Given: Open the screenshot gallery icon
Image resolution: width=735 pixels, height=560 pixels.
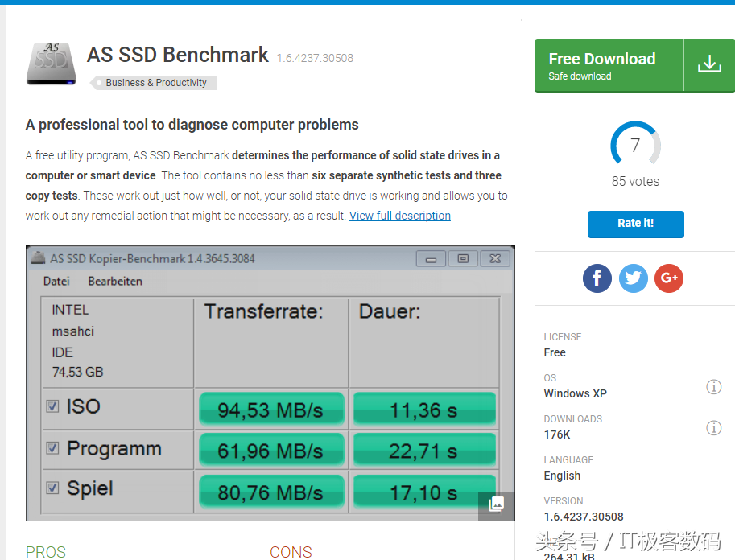Looking at the screenshot, I should tap(496, 504).
